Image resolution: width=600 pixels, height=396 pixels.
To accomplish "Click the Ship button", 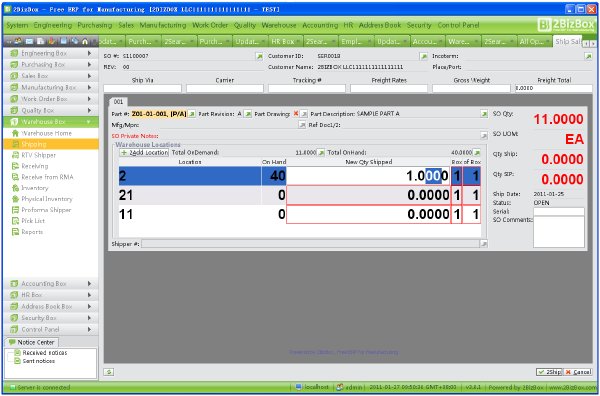I will 549,372.
